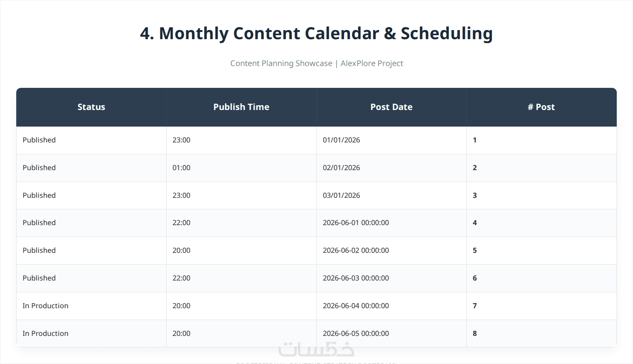Select post number 8 cell
The height and width of the screenshot is (364, 633).
pos(541,334)
